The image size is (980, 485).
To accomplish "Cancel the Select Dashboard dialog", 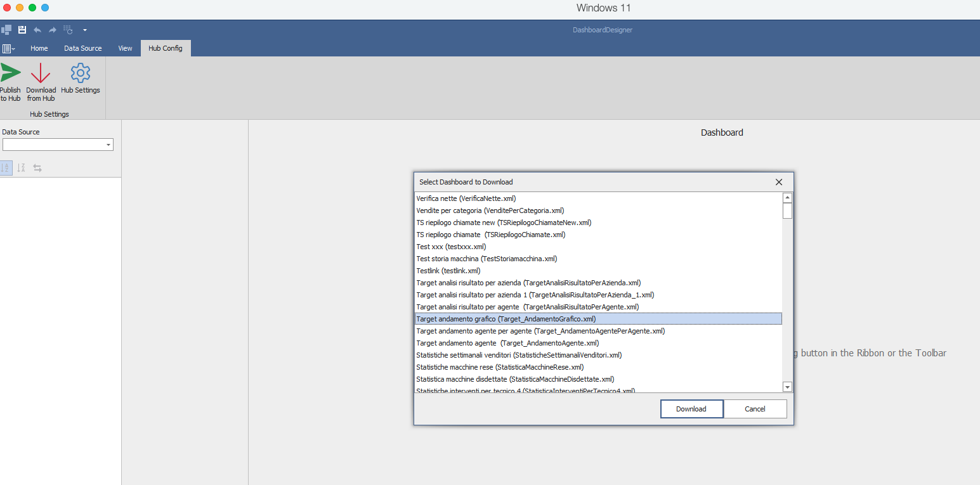I will pos(755,409).
